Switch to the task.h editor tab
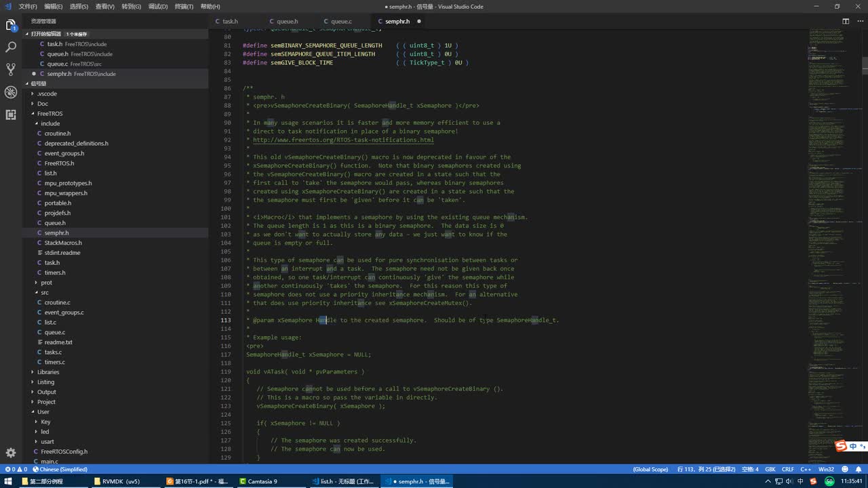 point(230,21)
